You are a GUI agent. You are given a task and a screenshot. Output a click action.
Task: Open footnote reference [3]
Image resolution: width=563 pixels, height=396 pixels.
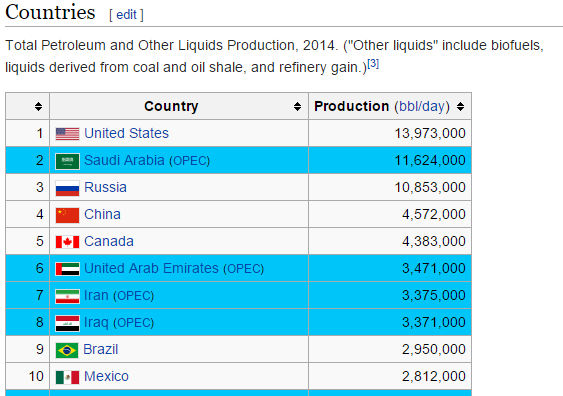click(373, 64)
